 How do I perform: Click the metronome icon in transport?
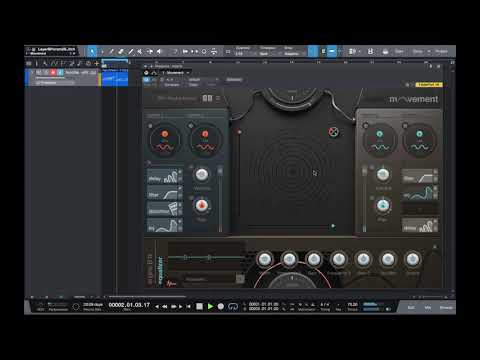(x=313, y=304)
